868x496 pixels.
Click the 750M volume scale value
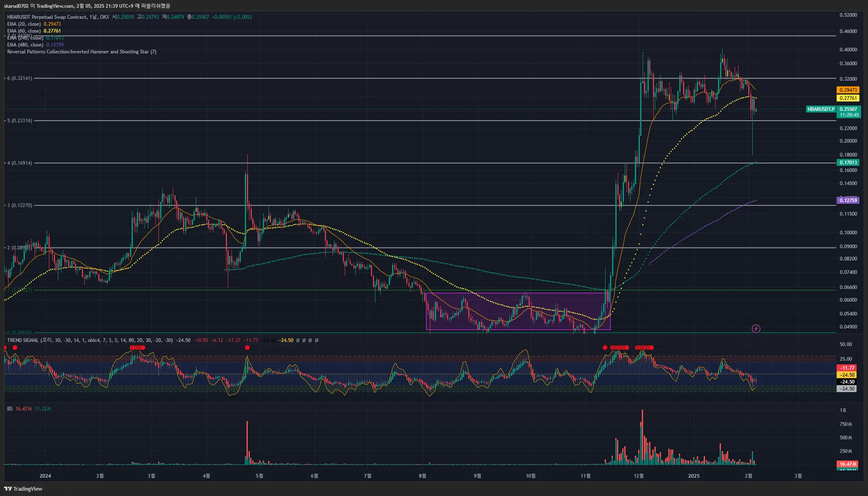tap(846, 424)
